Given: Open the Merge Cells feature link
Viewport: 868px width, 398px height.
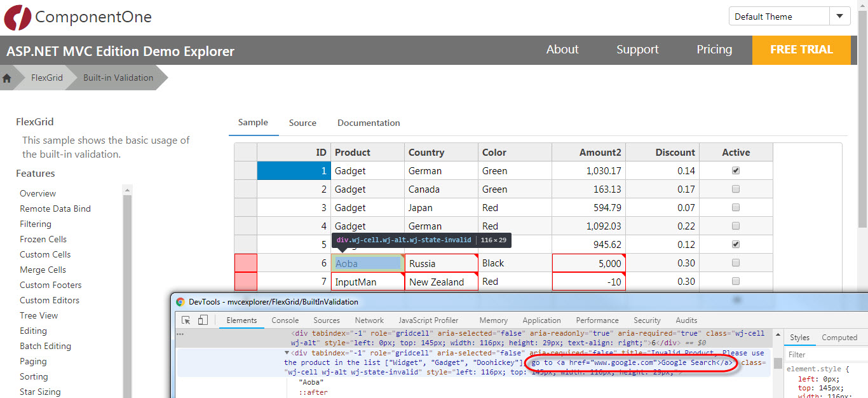Looking at the screenshot, I should pyautogui.click(x=43, y=270).
